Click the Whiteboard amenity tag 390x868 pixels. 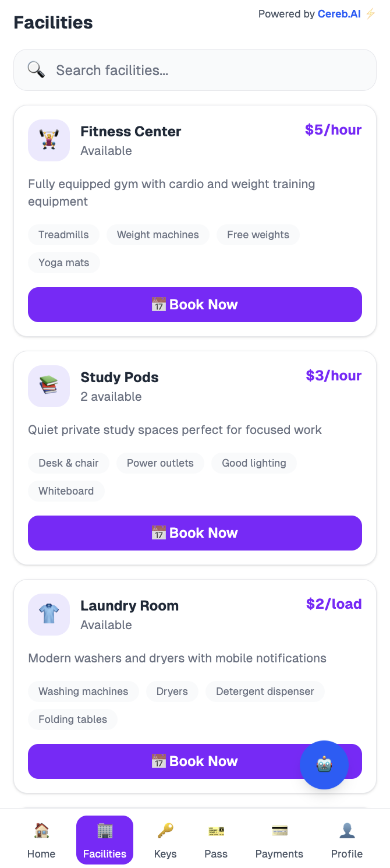[66, 491]
